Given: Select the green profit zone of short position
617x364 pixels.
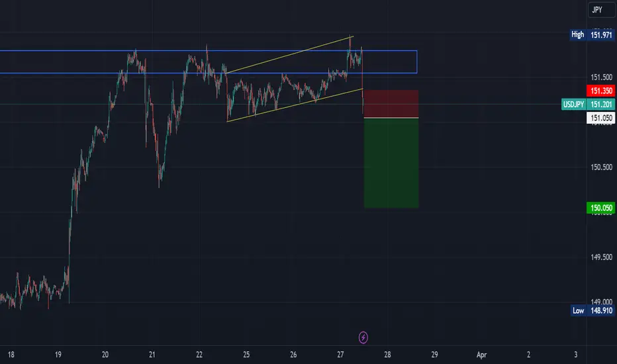Looking at the screenshot, I should [391, 163].
